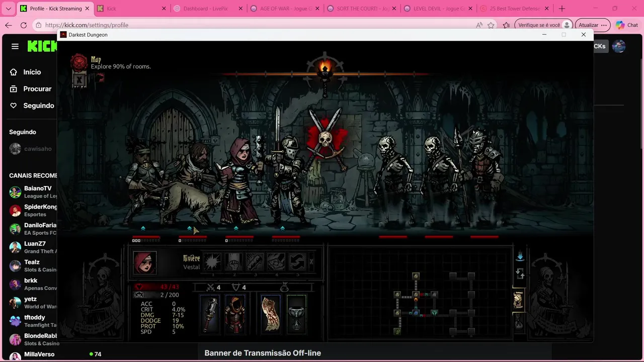This screenshot has height=362, width=644.
Task: Choose the move/swap position skill icon
Action: 297,261
